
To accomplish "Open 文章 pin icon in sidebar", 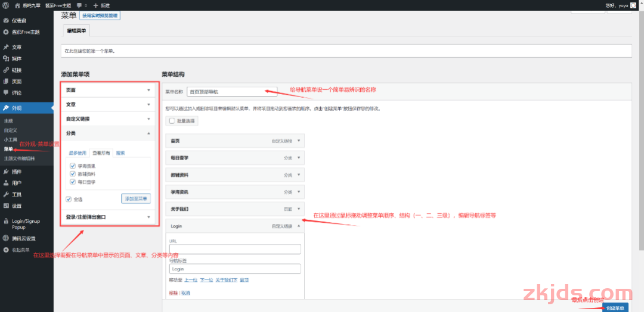I will (6, 47).
